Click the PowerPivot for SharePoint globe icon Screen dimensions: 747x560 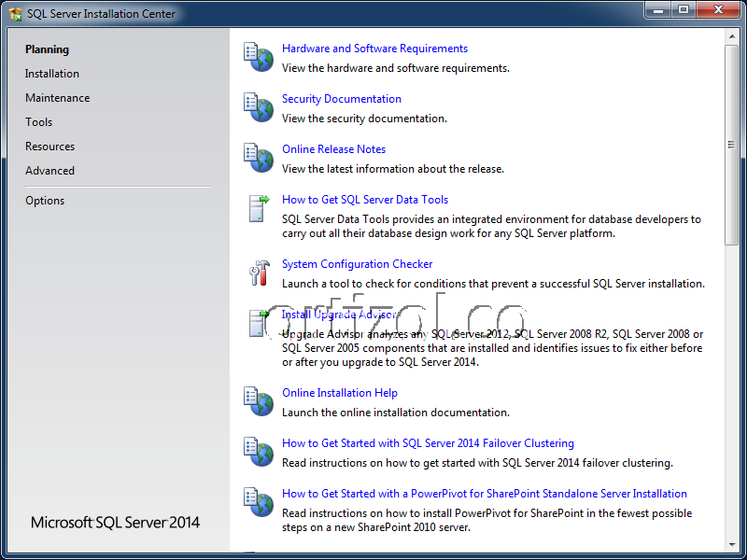click(259, 502)
